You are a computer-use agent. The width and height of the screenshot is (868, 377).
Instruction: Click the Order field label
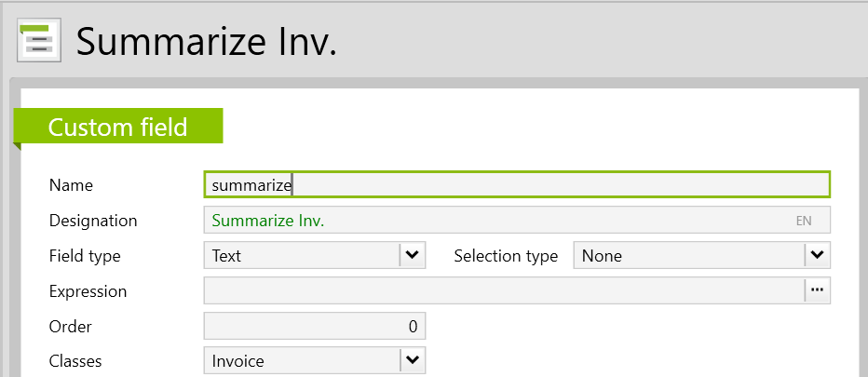tap(70, 326)
